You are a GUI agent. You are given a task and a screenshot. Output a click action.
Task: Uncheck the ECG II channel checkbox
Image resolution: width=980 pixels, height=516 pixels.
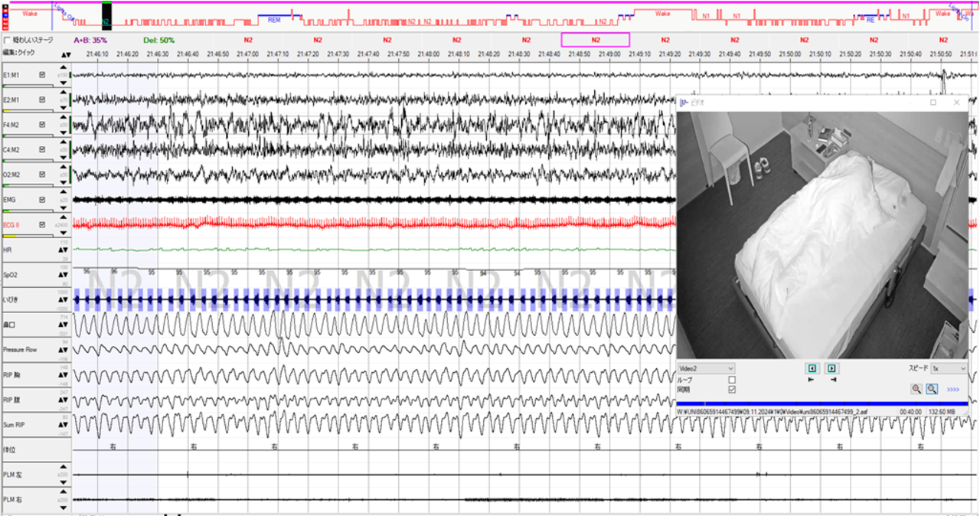click(x=42, y=225)
